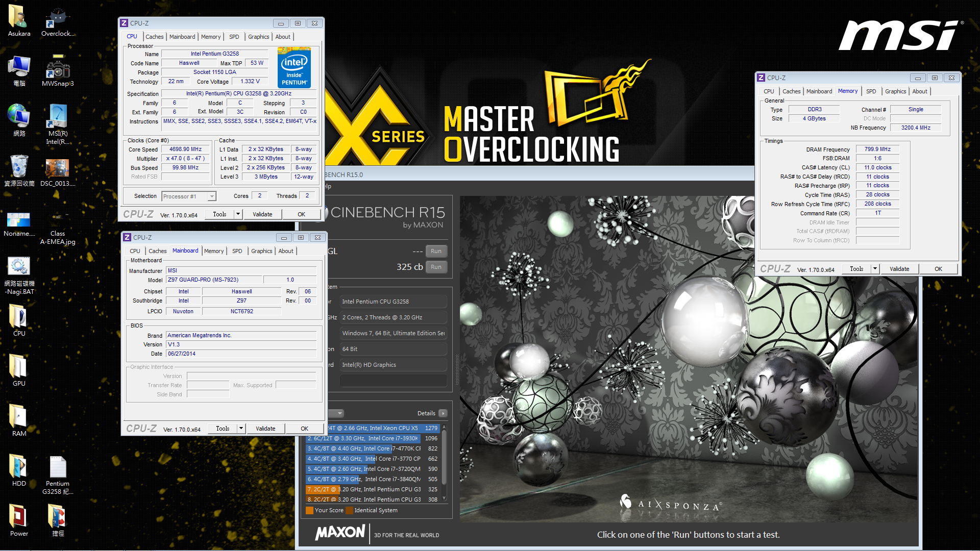Select ranking row Pentium CPU G3 score 308
The width and height of the screenshot is (980, 551).
[x=373, y=499]
